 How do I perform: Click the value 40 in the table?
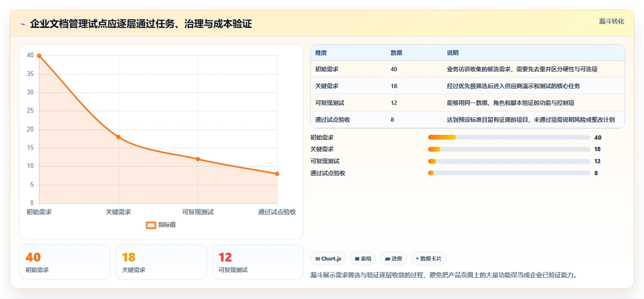394,69
